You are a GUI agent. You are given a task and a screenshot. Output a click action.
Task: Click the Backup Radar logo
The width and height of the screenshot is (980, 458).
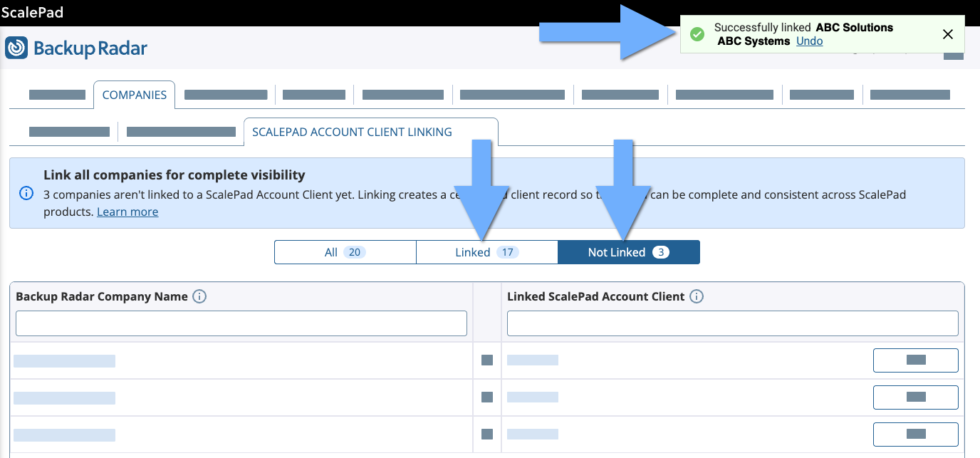pyautogui.click(x=76, y=48)
